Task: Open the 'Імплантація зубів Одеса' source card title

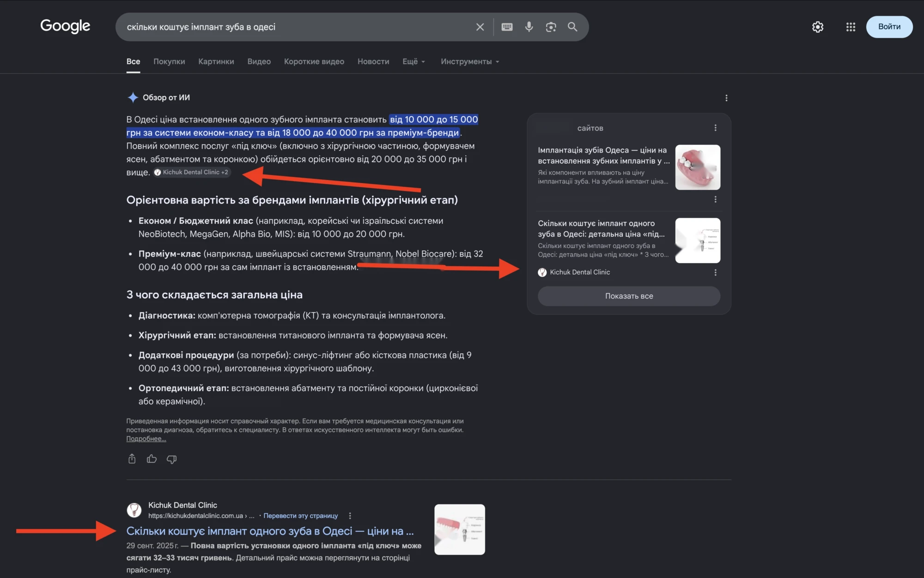Action: coord(604,155)
